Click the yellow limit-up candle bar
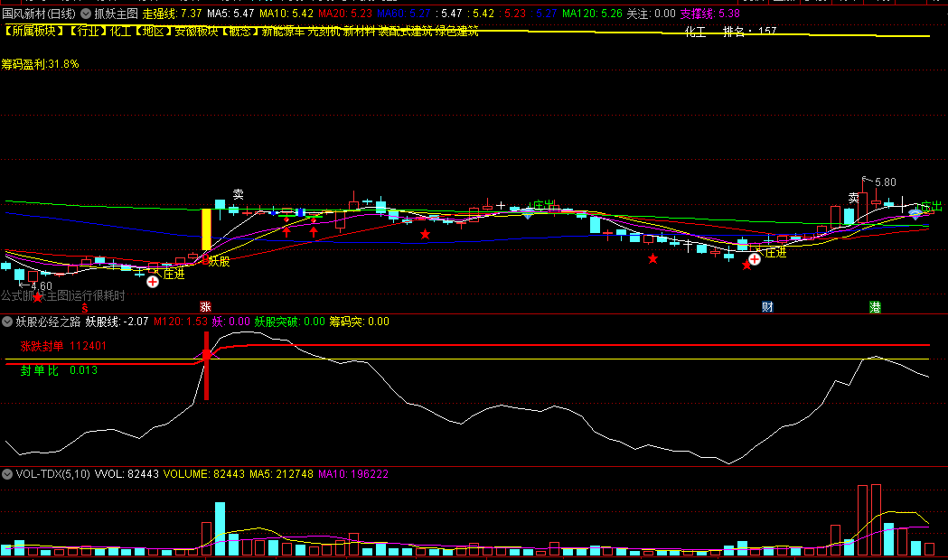This screenshot has width=948, height=560. (206, 229)
